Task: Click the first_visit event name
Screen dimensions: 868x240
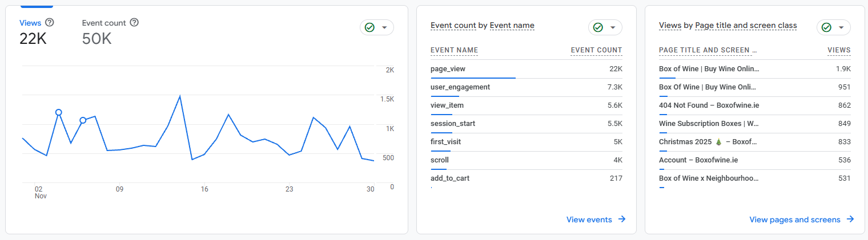Action: coord(446,141)
